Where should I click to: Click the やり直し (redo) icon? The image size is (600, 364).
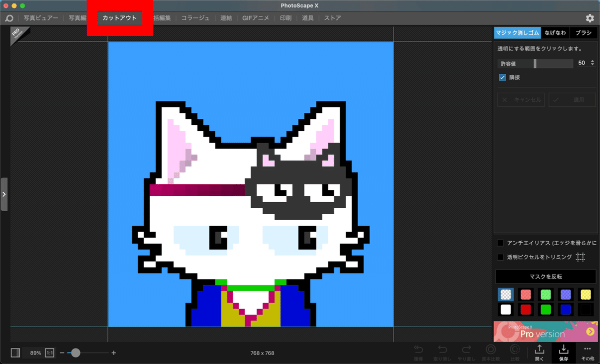tap(466, 353)
